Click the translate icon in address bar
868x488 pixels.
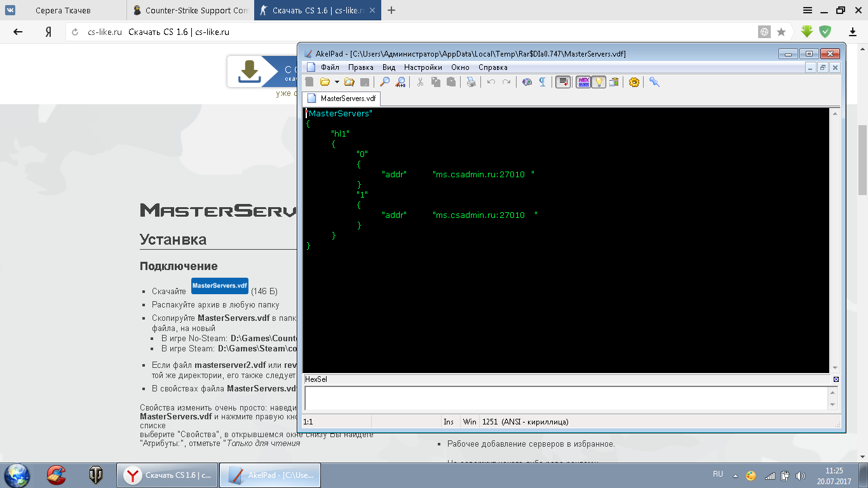[x=764, y=32]
